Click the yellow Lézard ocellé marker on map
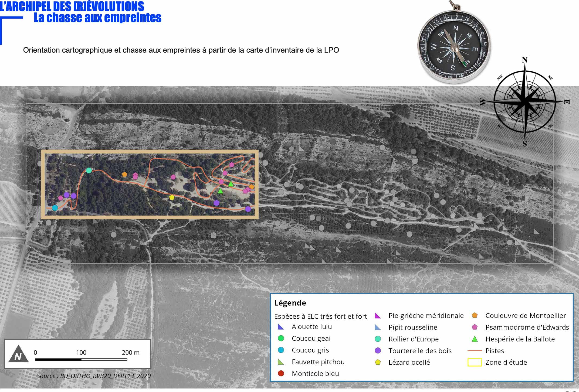Image resolution: width=579 pixels, height=392 pixels. 172,197
